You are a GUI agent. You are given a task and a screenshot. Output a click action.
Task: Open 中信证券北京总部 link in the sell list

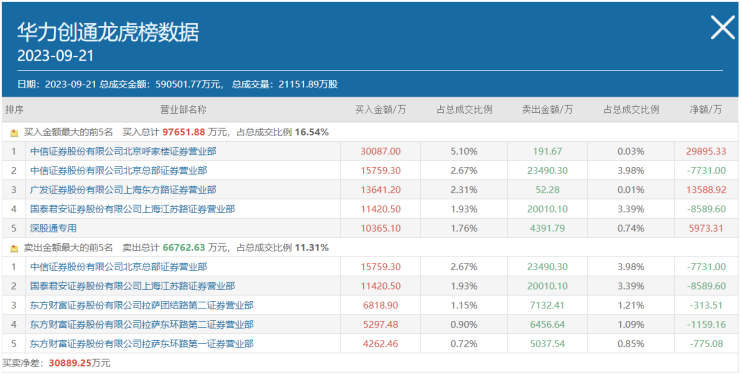(x=118, y=267)
